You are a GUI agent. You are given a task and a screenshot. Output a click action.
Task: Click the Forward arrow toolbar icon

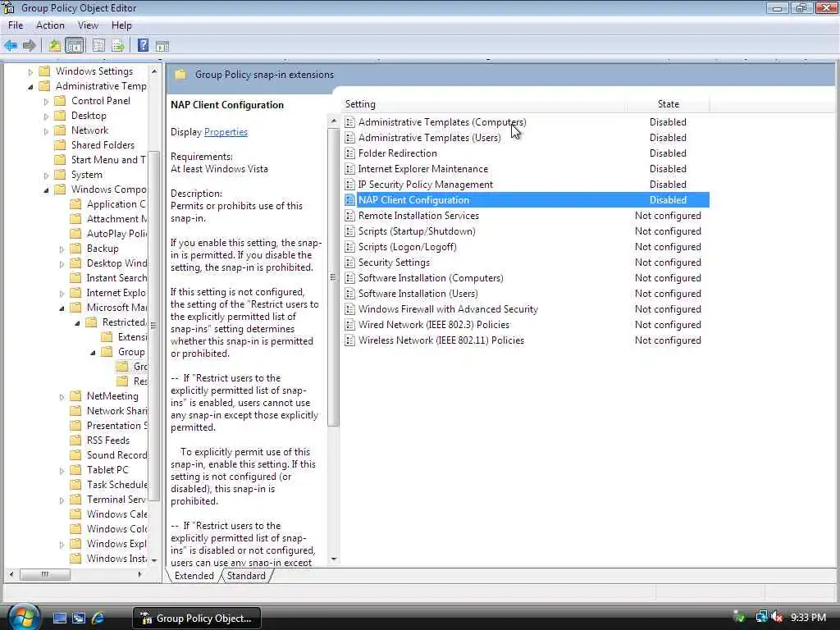tap(30, 46)
